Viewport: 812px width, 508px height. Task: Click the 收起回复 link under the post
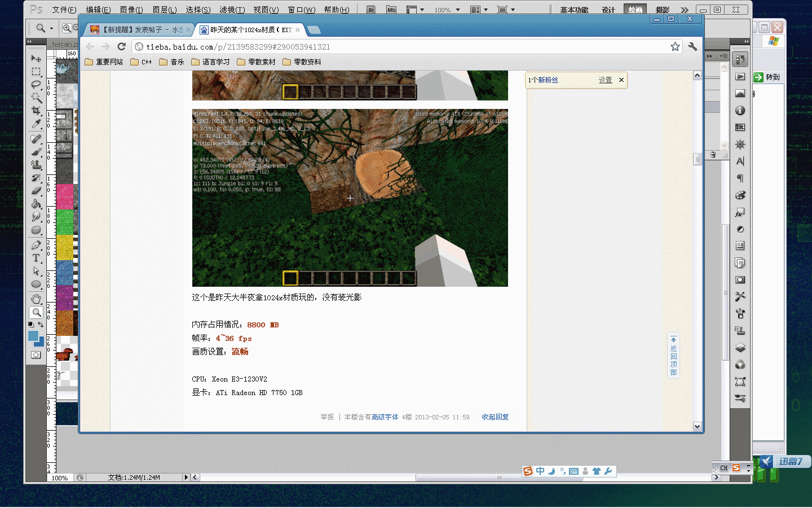click(x=495, y=417)
